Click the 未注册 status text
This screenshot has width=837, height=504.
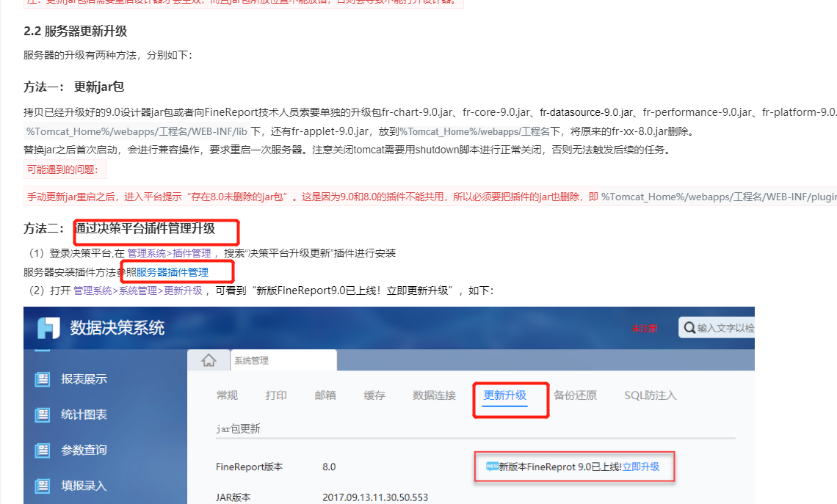pyautogui.click(x=645, y=328)
